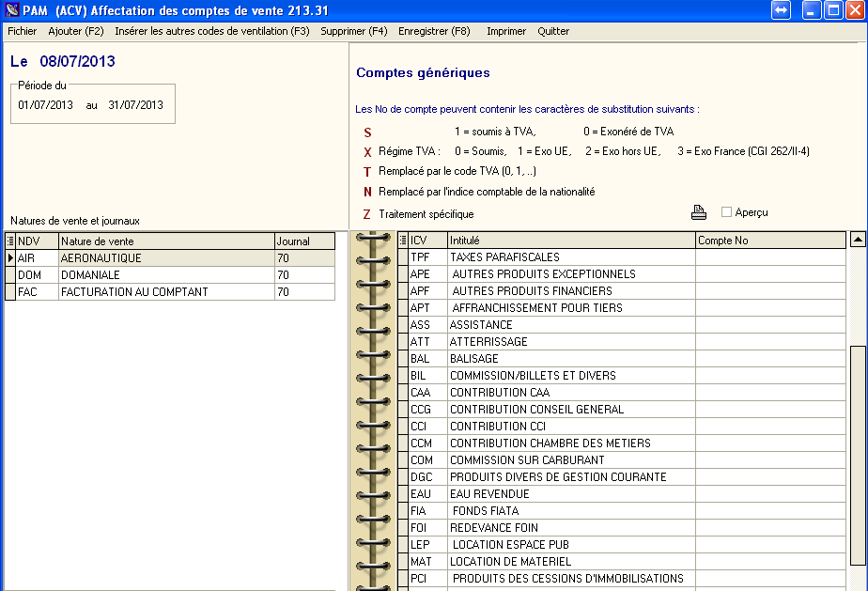The width and height of the screenshot is (868, 591).
Task: Click the printer icon beside Aperçu
Action: tap(699, 212)
